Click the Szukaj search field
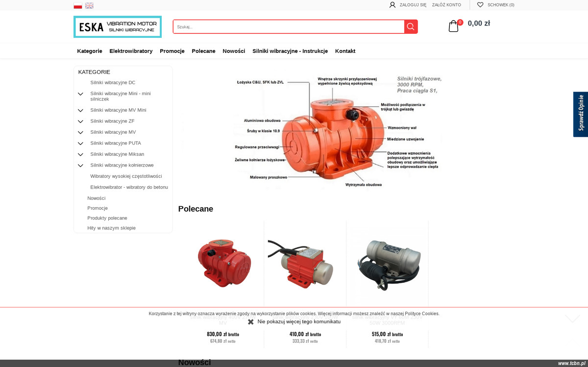The width and height of the screenshot is (588, 367). [x=289, y=26]
